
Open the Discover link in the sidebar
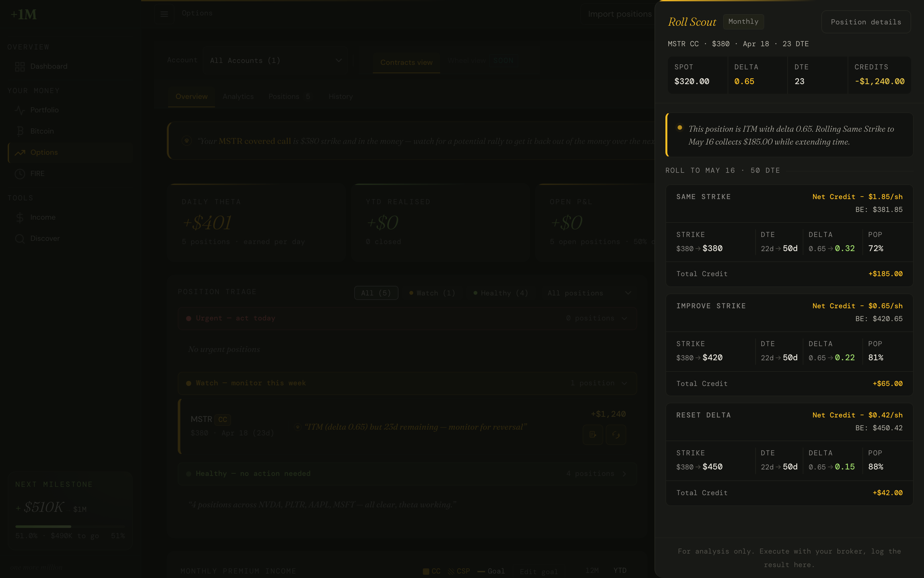click(x=70, y=239)
